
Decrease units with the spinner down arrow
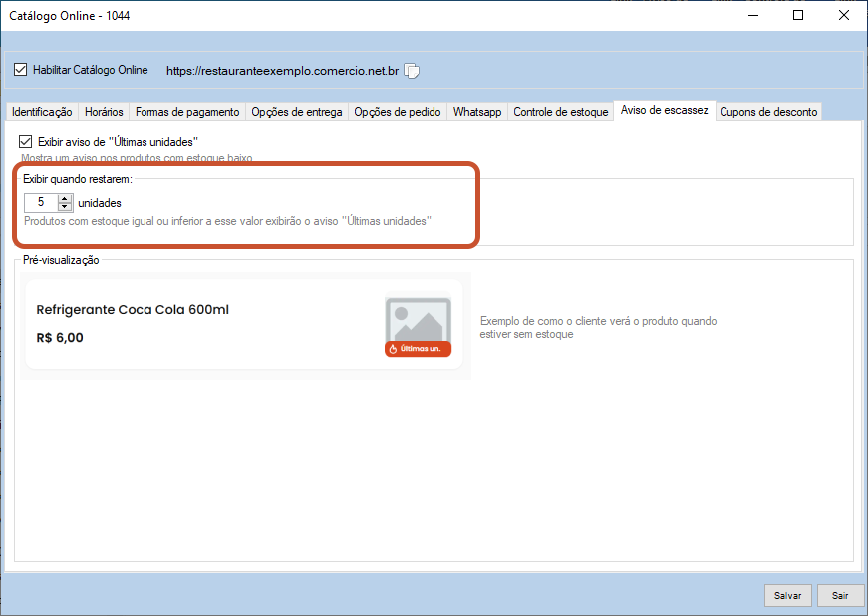pyautogui.click(x=65, y=207)
